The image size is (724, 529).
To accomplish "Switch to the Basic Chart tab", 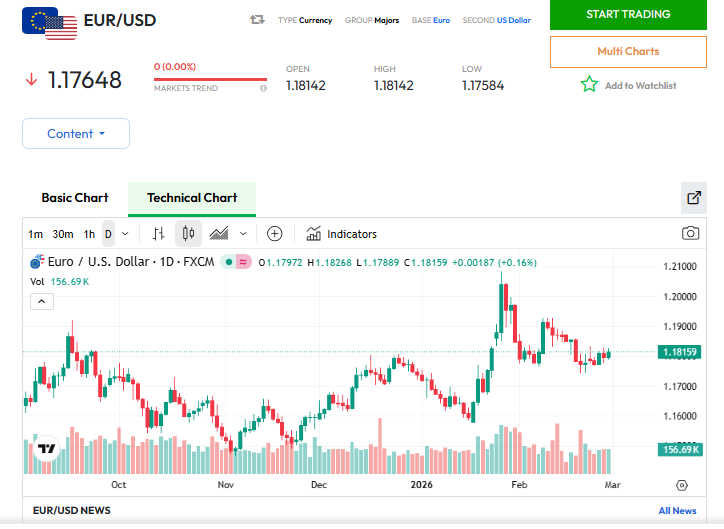I will tap(75, 198).
